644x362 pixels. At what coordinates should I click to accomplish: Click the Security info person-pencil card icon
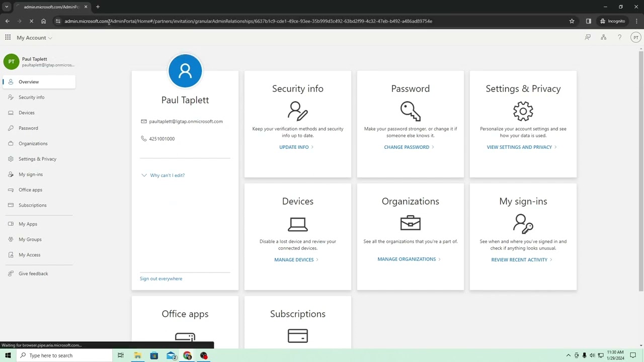pos(298,111)
